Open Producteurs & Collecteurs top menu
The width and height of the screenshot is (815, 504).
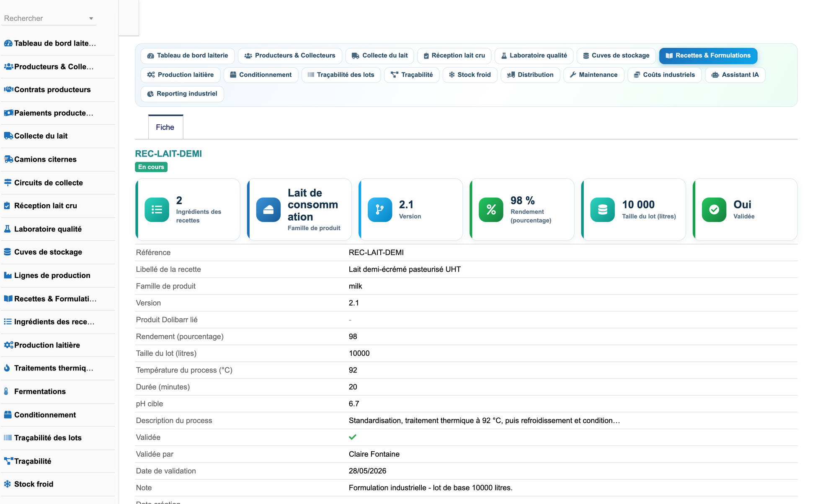290,56
